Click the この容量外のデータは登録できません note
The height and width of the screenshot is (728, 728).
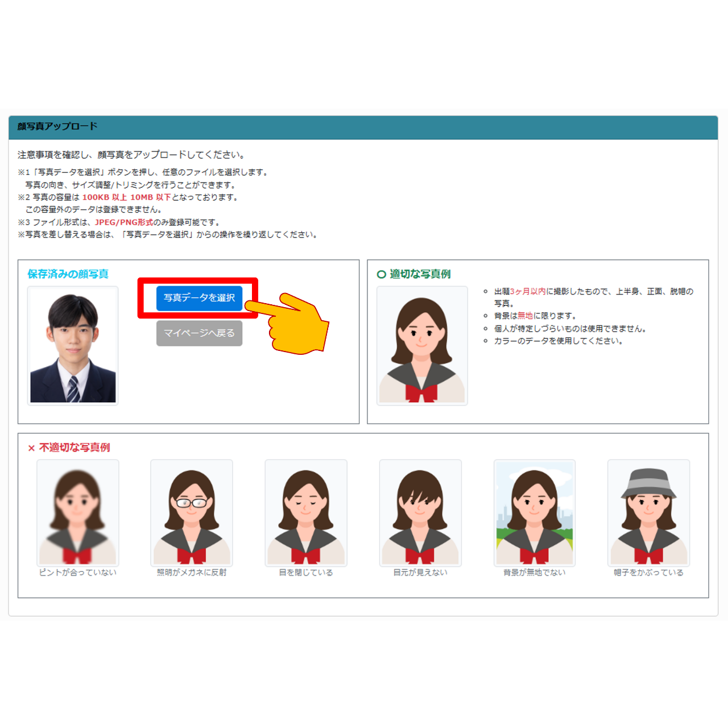[94, 210]
